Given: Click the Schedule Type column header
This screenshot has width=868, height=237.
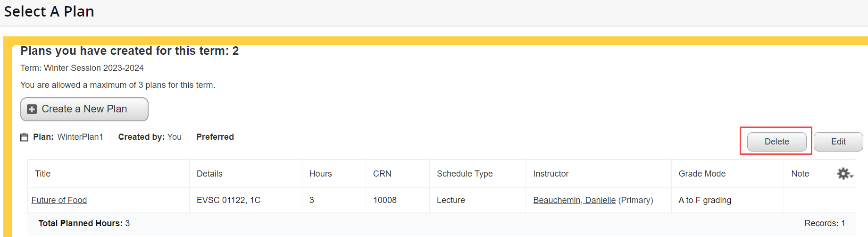Looking at the screenshot, I should pyautogui.click(x=465, y=174).
